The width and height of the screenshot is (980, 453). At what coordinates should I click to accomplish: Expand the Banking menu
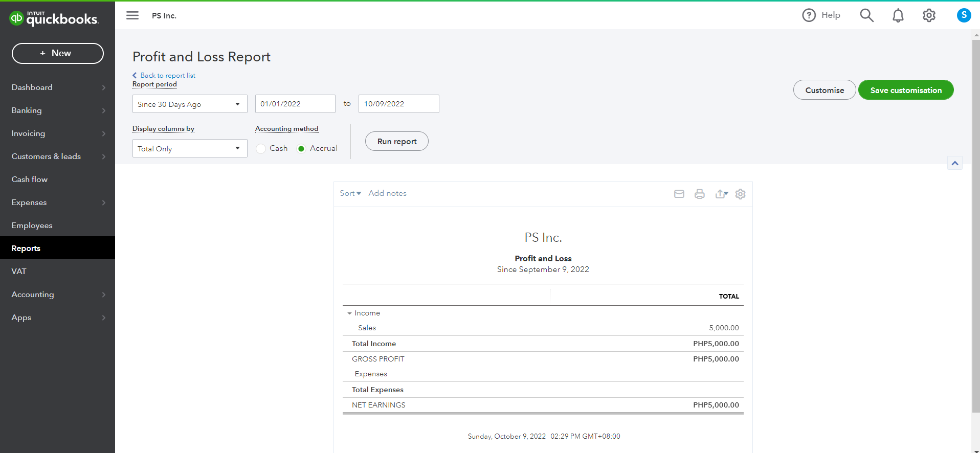pyautogui.click(x=57, y=110)
